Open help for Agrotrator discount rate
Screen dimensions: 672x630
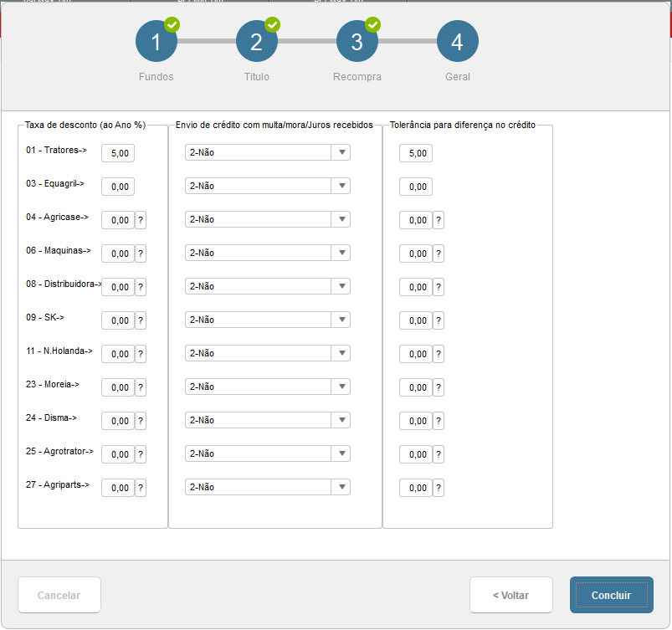(x=141, y=454)
